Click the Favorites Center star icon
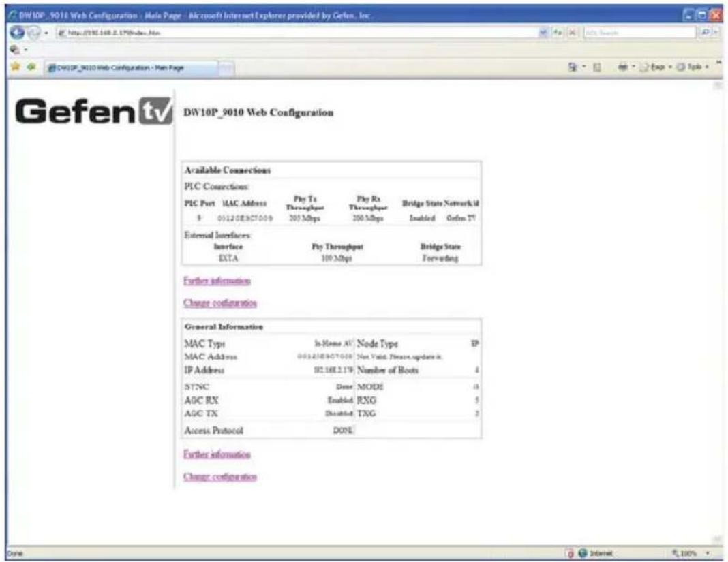This screenshot has height=562, width=728. click(16, 67)
